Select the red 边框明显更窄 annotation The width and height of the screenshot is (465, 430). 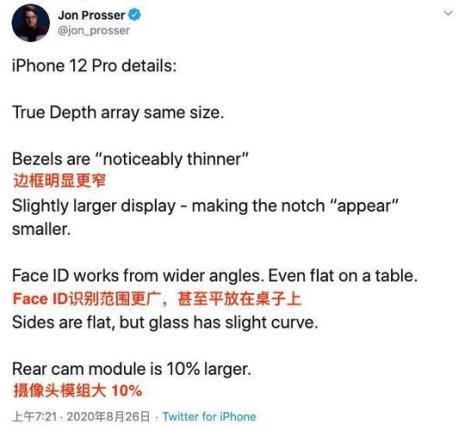(x=59, y=181)
